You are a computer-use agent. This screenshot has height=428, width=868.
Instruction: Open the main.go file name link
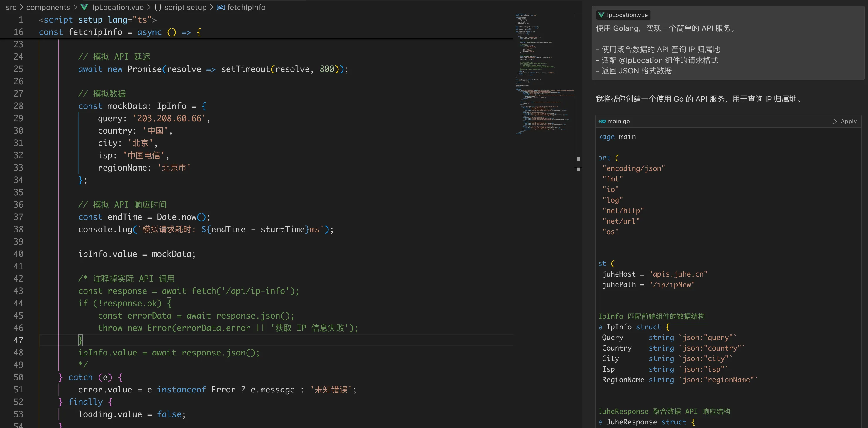click(x=618, y=122)
